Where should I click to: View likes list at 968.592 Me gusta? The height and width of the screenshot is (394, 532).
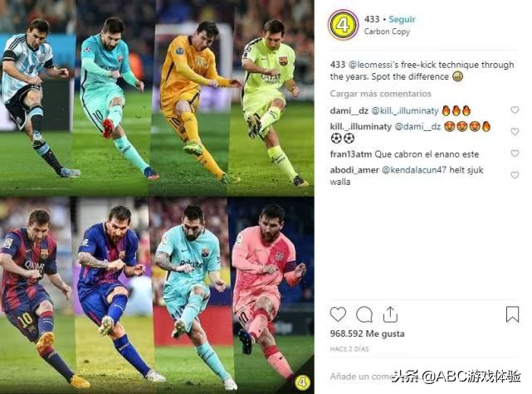pos(367,333)
